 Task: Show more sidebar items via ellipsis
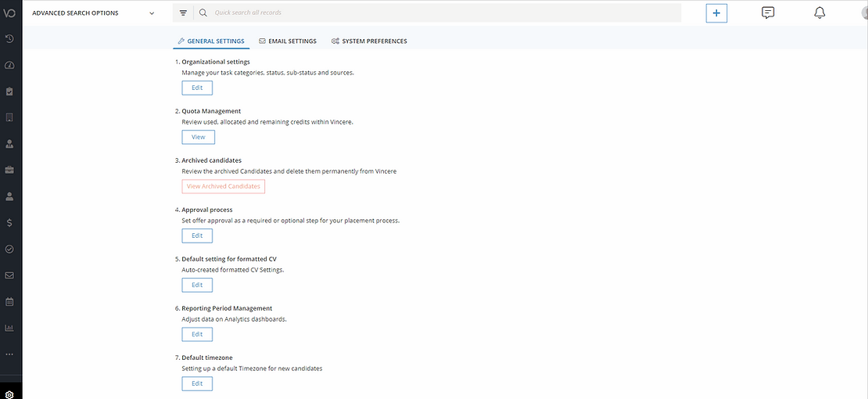pos(9,354)
